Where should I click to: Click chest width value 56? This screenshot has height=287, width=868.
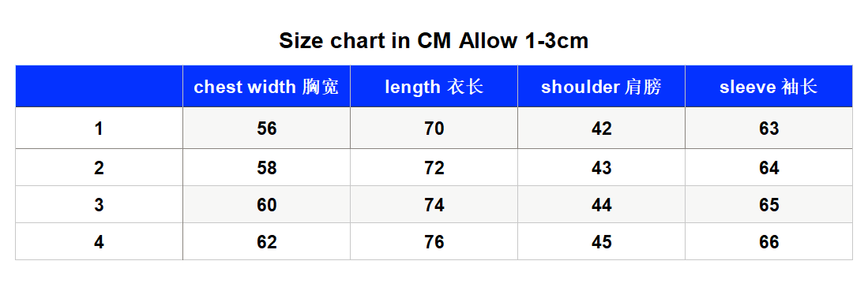click(x=266, y=129)
